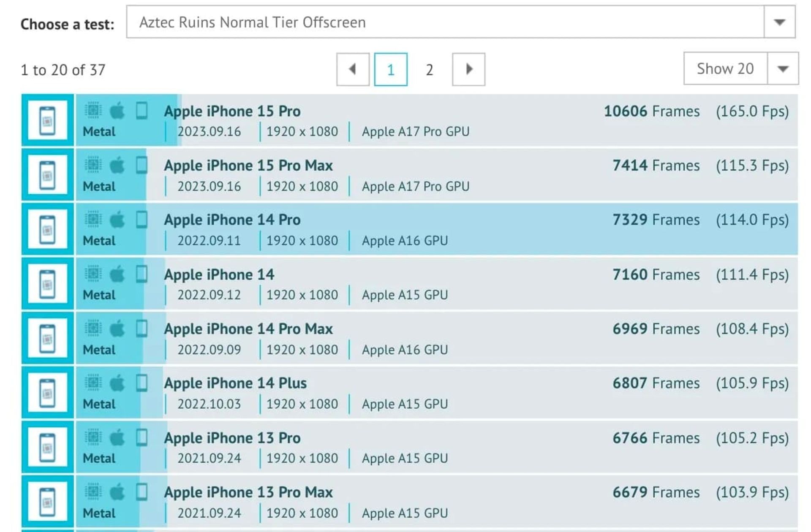
Task: Go to the previous results page
Action: coord(353,69)
